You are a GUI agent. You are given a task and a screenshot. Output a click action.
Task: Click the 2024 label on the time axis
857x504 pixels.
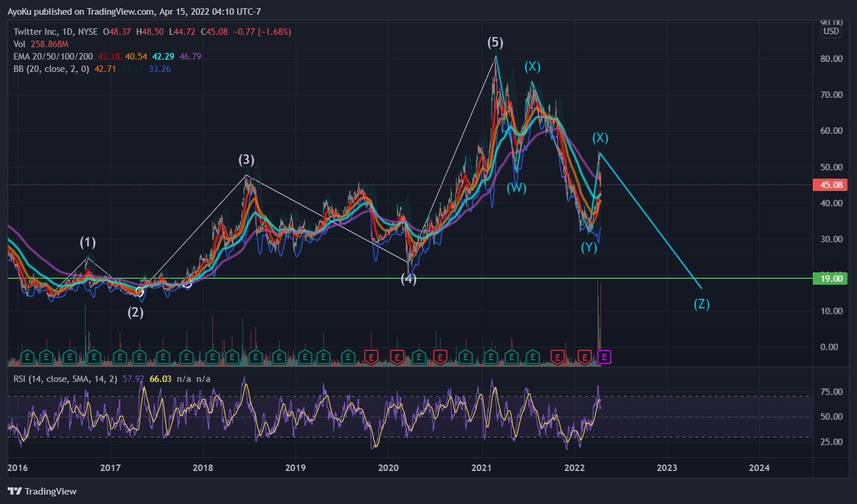pyautogui.click(x=759, y=468)
